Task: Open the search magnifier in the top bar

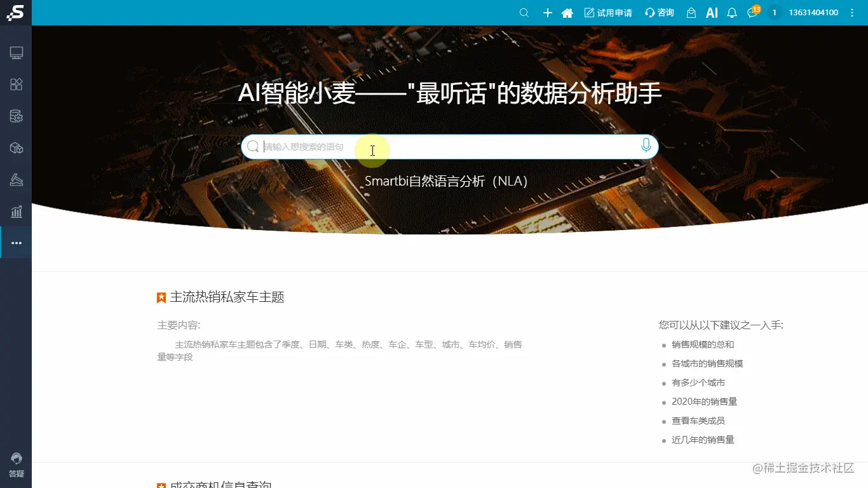Action: point(524,13)
